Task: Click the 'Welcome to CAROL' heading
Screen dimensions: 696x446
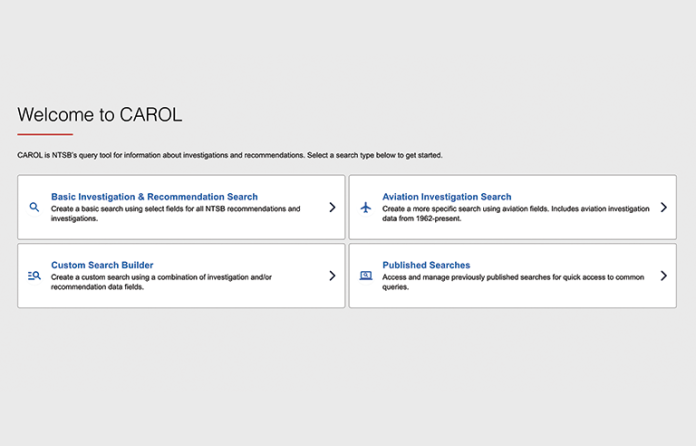Action: tap(100, 115)
